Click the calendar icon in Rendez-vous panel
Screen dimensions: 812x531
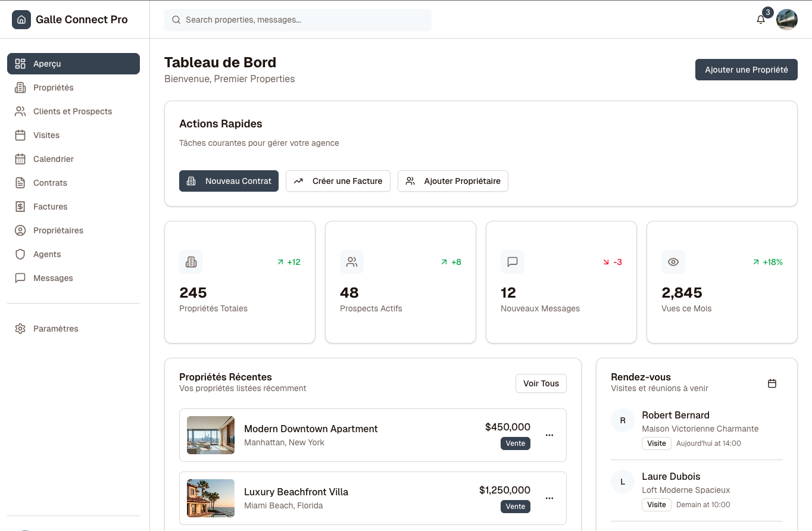772,383
